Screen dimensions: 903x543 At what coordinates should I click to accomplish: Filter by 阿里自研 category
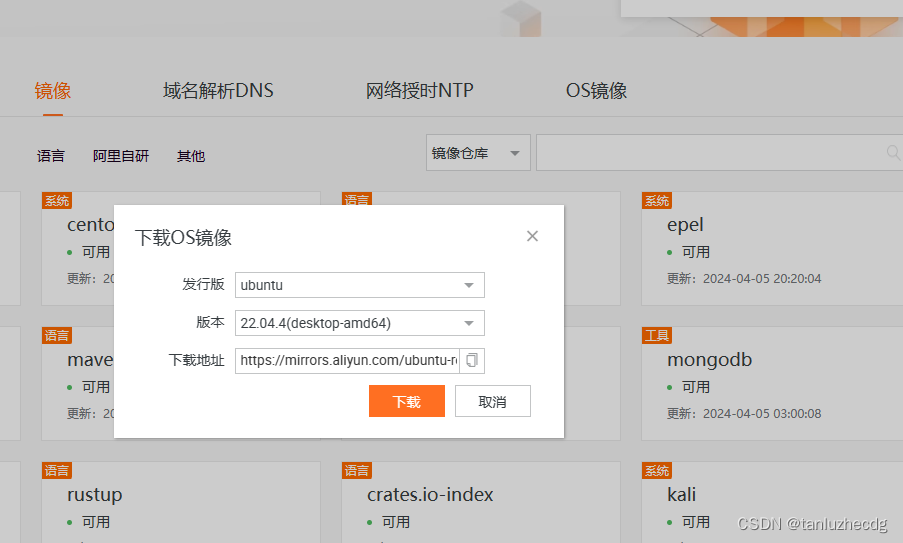pos(121,156)
